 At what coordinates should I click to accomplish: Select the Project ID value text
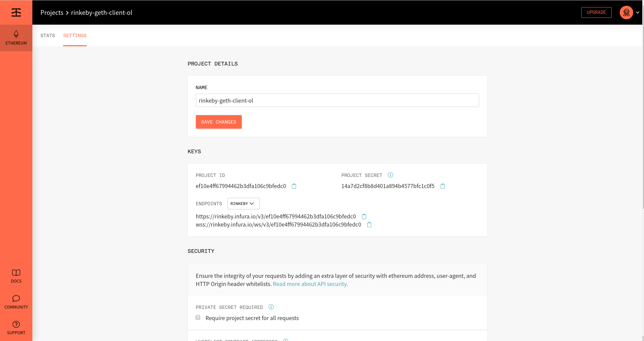click(x=241, y=186)
